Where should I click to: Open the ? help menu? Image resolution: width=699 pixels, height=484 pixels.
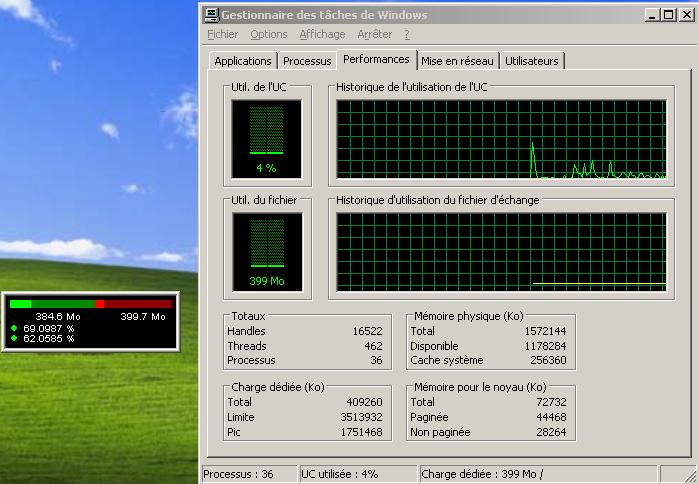[x=407, y=34]
